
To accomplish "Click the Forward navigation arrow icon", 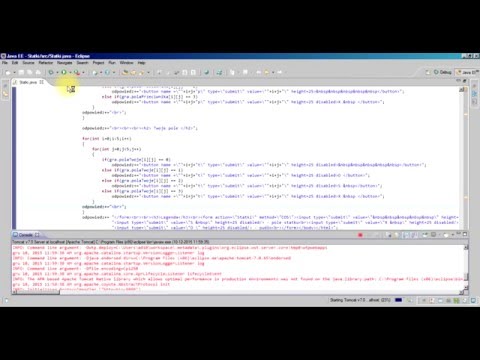I will coord(279,72).
